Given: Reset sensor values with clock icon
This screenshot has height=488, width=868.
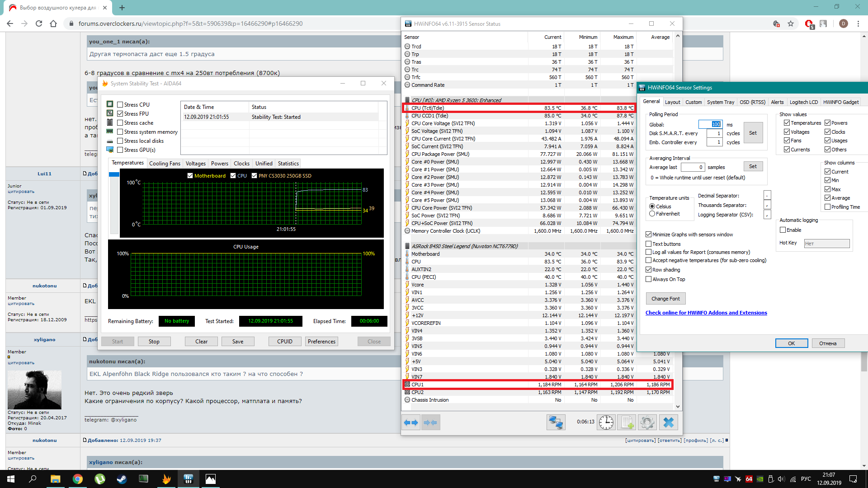Looking at the screenshot, I should [x=606, y=422].
